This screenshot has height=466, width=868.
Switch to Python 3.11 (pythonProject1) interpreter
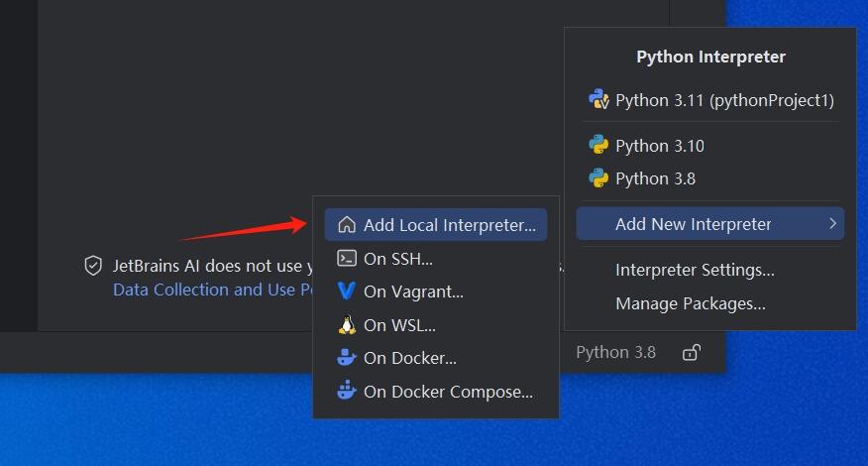(710, 100)
